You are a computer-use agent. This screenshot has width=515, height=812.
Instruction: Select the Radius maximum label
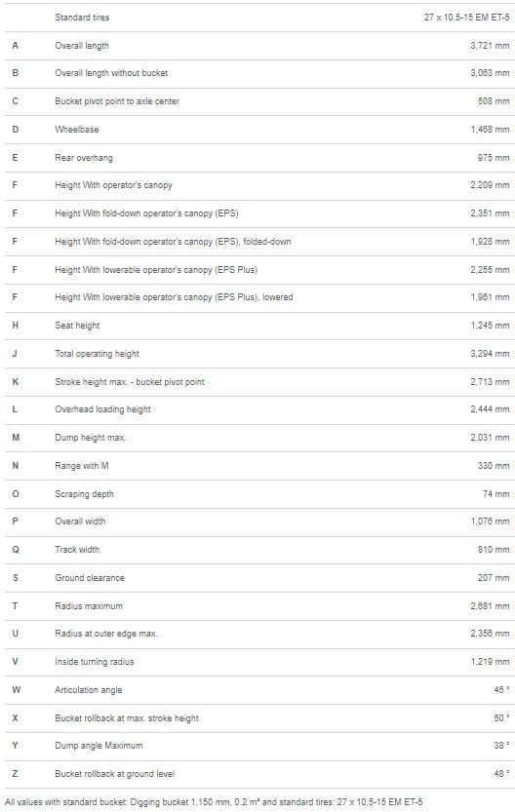click(89, 606)
